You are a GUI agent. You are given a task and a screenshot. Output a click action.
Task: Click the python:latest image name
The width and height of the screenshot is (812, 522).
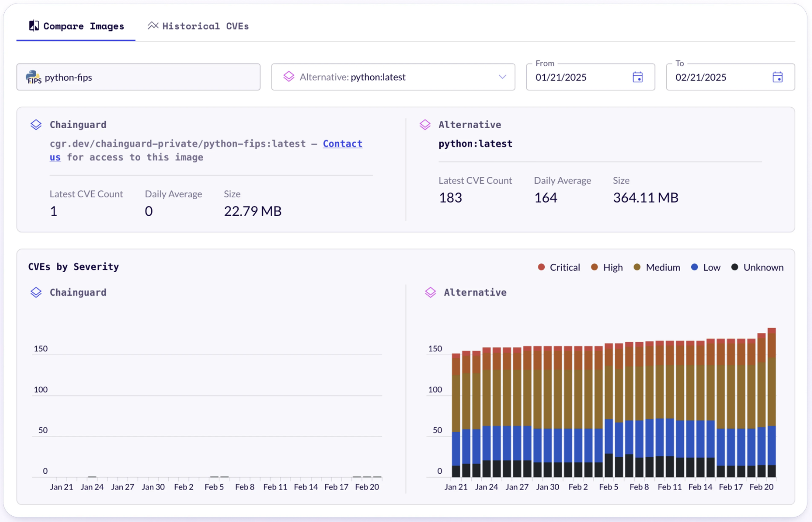[x=475, y=144]
